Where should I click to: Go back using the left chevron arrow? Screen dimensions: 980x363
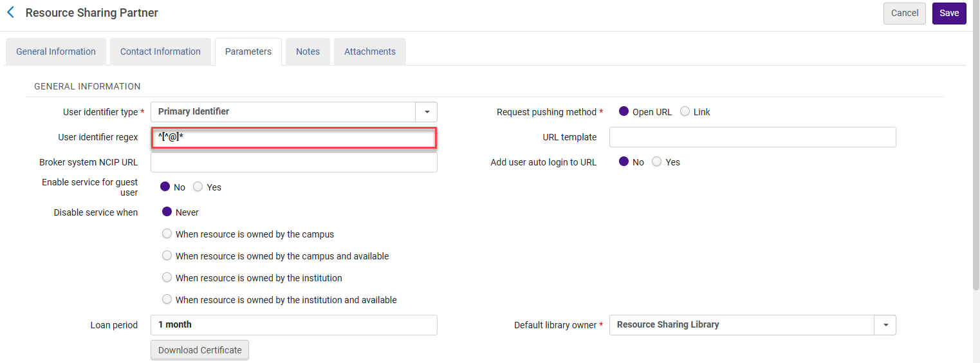pos(10,12)
